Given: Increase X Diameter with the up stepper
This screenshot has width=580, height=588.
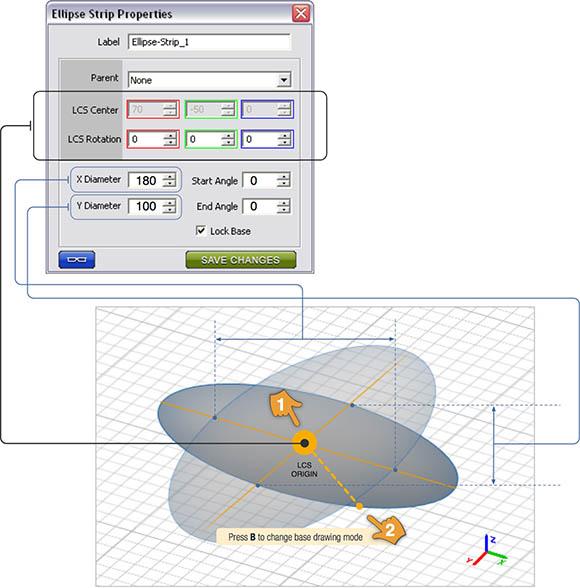Looking at the screenshot, I should [169, 177].
